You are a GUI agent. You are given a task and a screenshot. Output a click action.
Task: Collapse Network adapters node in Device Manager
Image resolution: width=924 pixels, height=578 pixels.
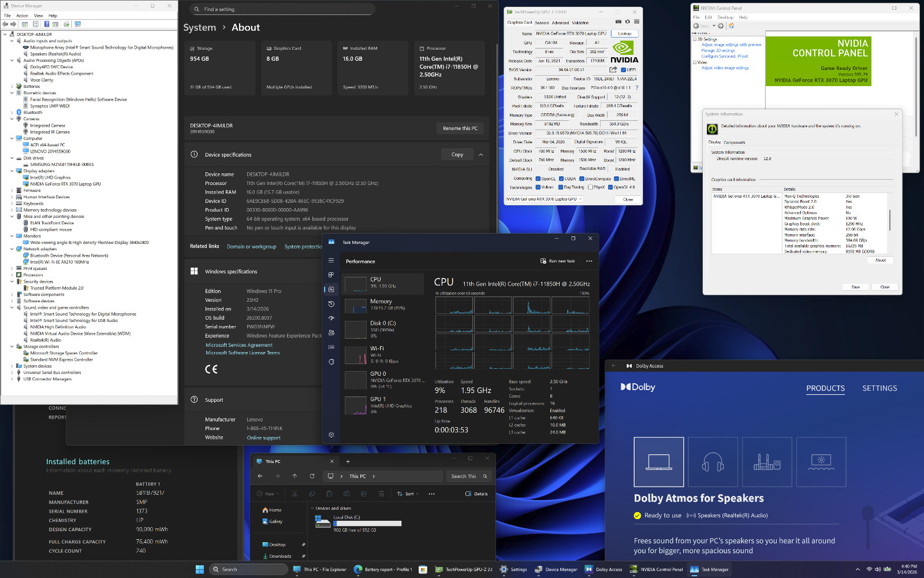click(12, 249)
